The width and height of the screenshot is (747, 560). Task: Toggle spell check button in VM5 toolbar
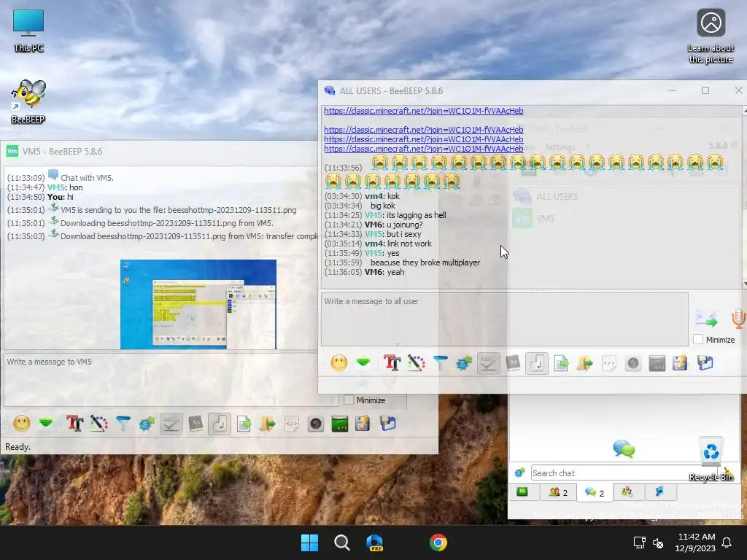pyautogui.click(x=171, y=424)
